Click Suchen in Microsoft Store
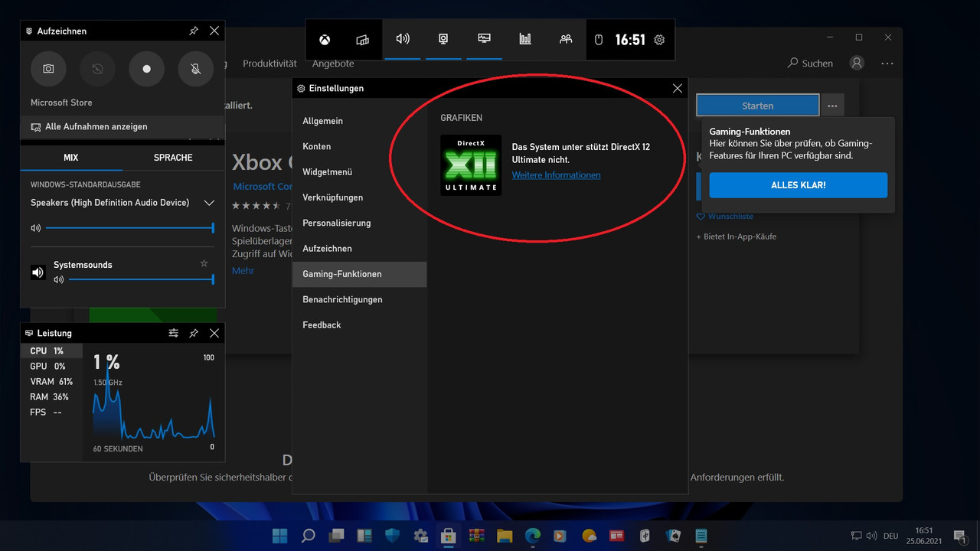The image size is (980, 551). click(810, 64)
